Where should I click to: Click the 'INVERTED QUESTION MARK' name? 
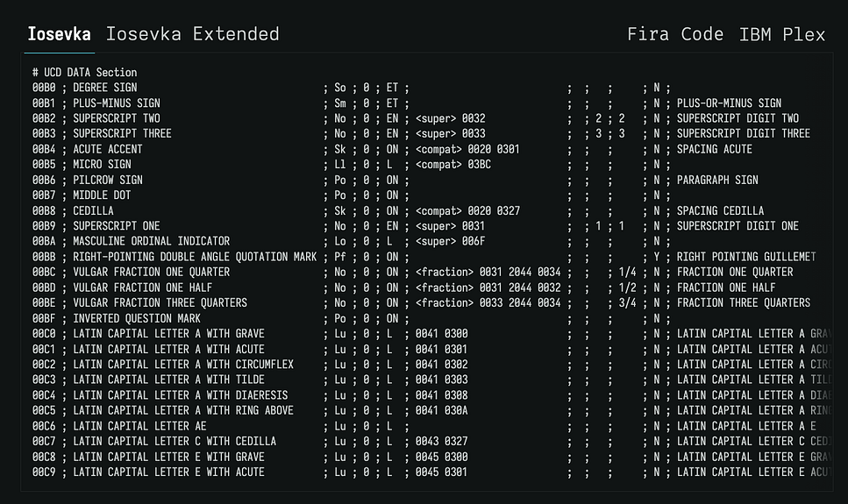(x=137, y=318)
